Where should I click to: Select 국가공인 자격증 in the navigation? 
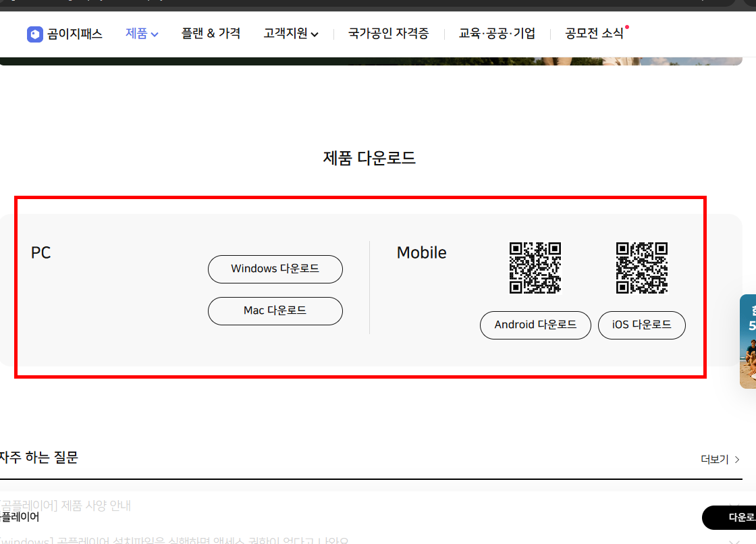[x=388, y=33]
